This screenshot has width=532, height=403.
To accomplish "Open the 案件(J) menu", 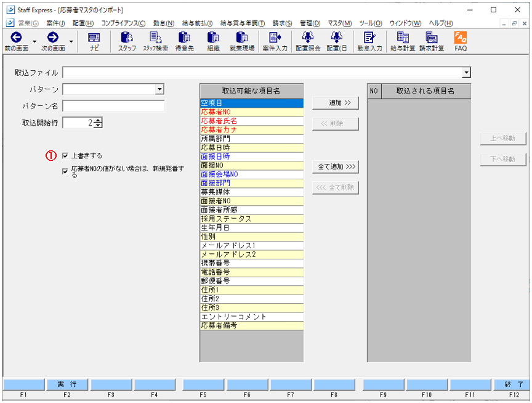I will click(55, 23).
